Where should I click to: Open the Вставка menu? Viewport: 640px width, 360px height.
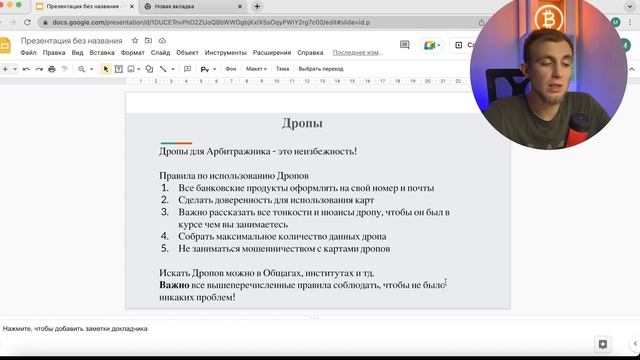click(102, 53)
